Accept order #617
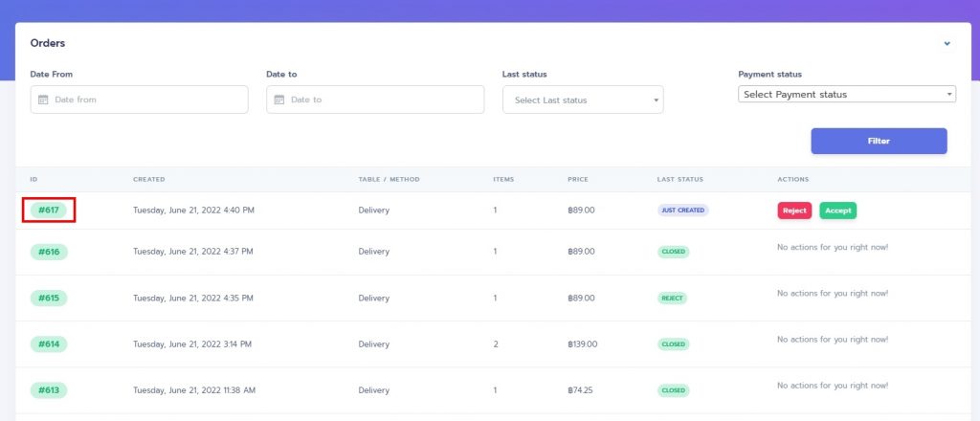The height and width of the screenshot is (421, 980). coord(837,210)
